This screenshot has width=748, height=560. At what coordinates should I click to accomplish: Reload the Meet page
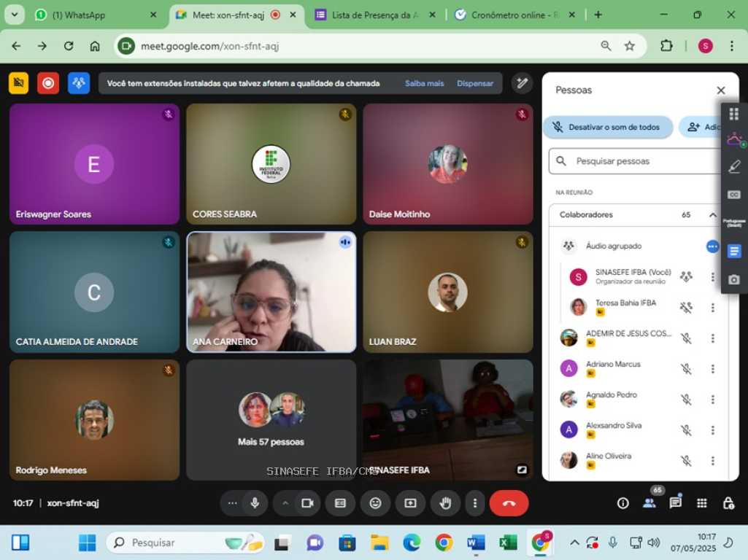(x=69, y=46)
